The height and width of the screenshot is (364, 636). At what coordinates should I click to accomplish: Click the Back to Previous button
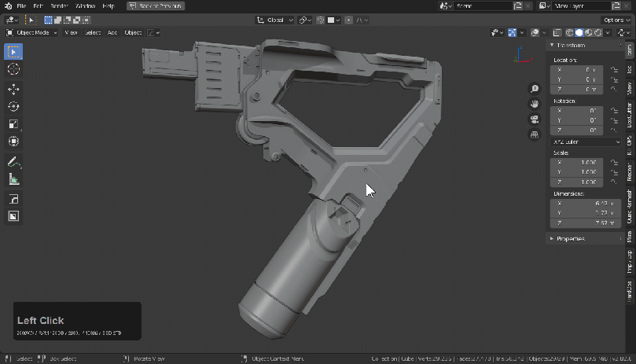155,6
